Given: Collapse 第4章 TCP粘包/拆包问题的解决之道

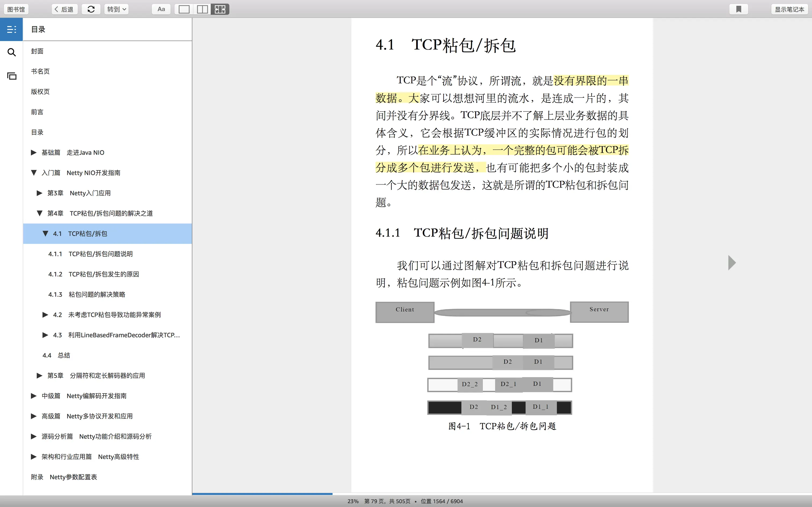Looking at the screenshot, I should (x=39, y=213).
